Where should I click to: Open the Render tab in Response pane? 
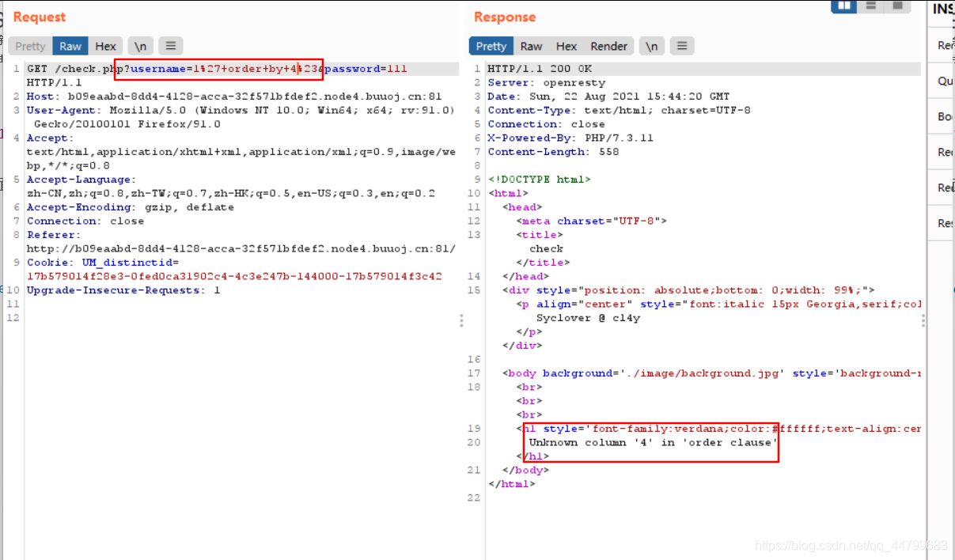click(x=609, y=46)
